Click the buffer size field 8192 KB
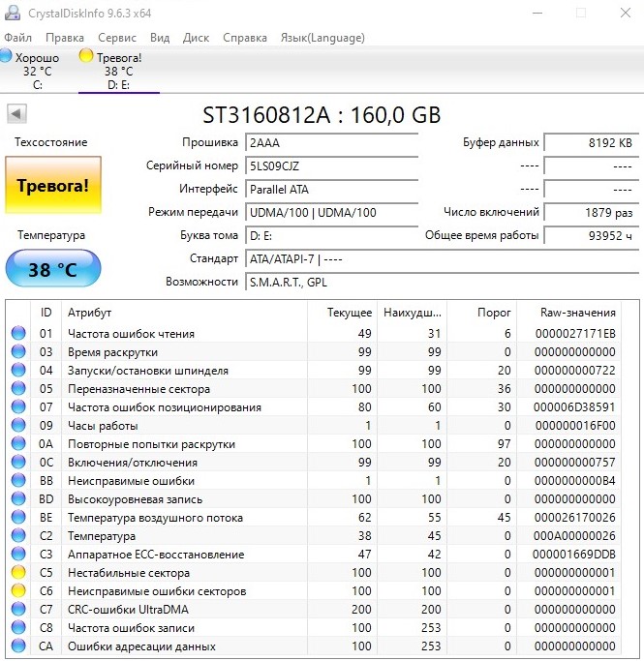Image resolution: width=644 pixels, height=661 pixels. (x=592, y=143)
